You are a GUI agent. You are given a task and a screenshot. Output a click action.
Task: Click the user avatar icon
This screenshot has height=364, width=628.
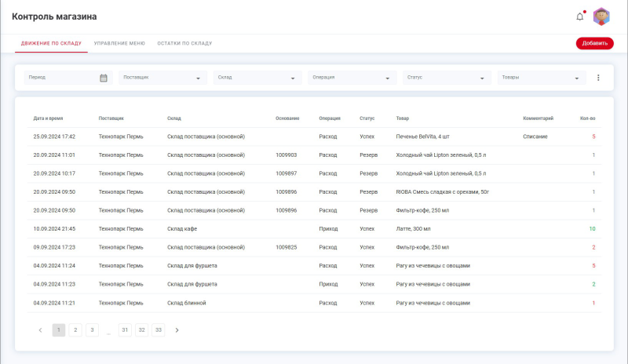click(x=601, y=16)
